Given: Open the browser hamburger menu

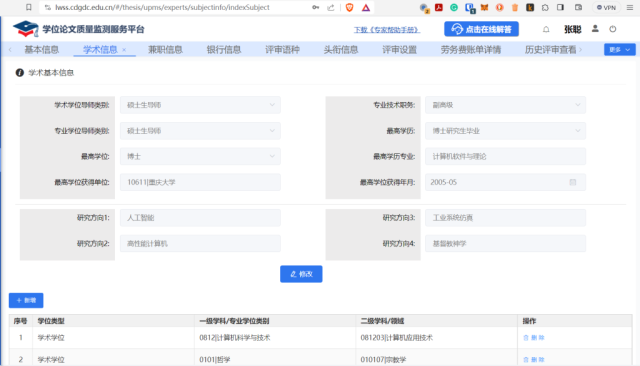Looking at the screenshot, I should (x=630, y=7).
